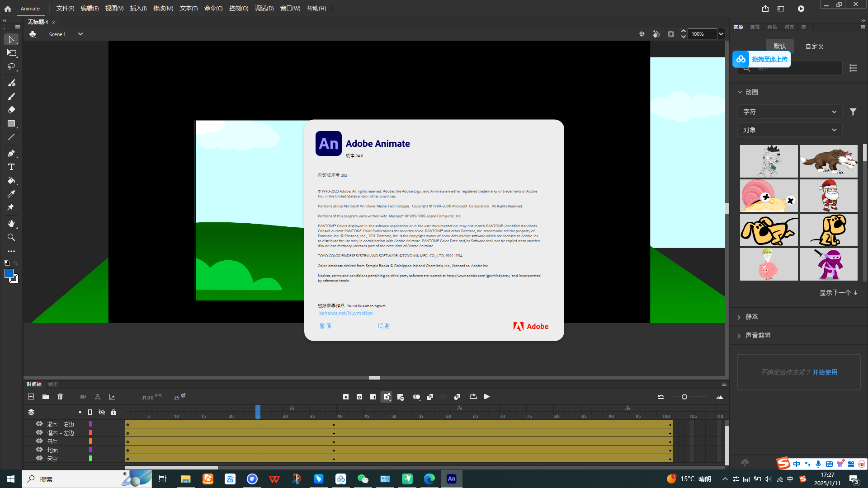Select the Fluid Brush tool

pyautogui.click(x=11, y=83)
